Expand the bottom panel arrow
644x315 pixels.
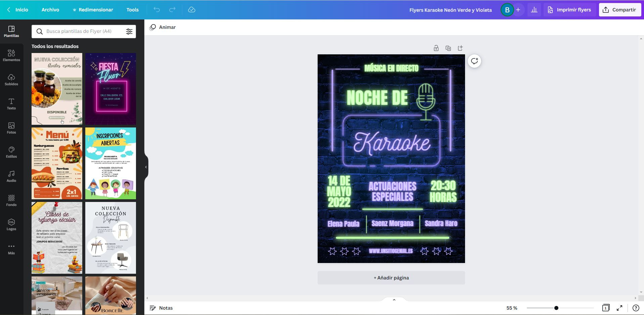394,300
